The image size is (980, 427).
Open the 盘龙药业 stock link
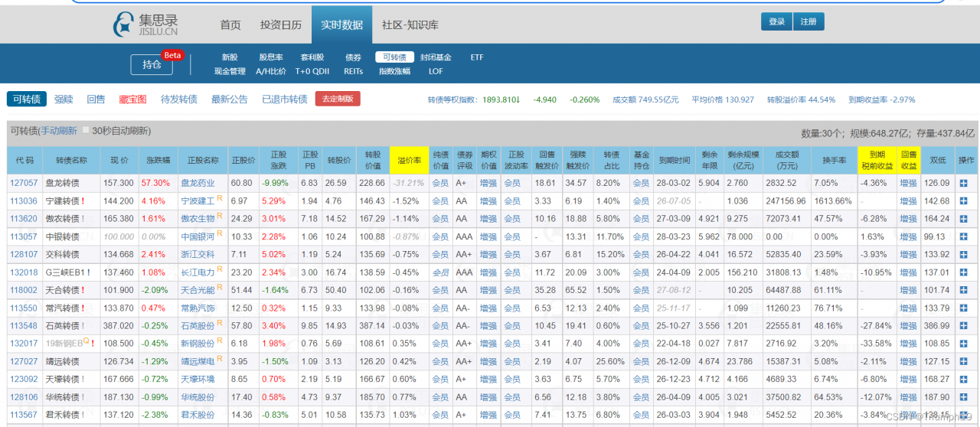198,184
